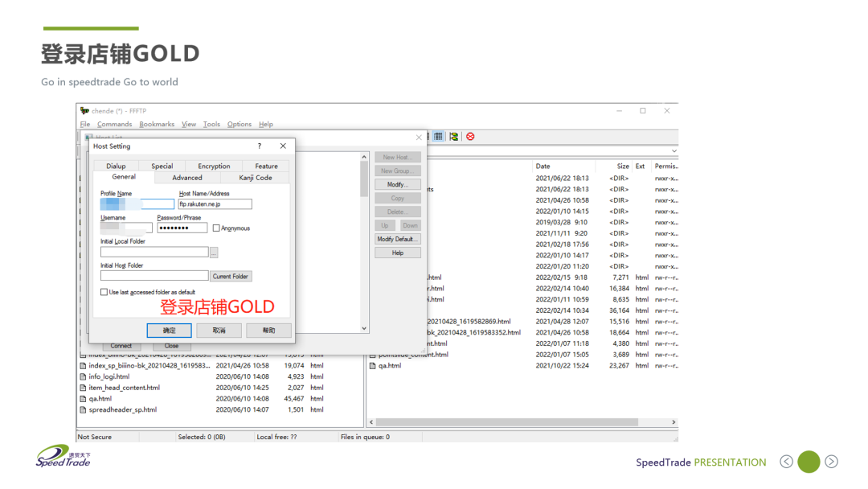
Task: Click the Initial Host Folder field
Action: pyautogui.click(x=154, y=275)
